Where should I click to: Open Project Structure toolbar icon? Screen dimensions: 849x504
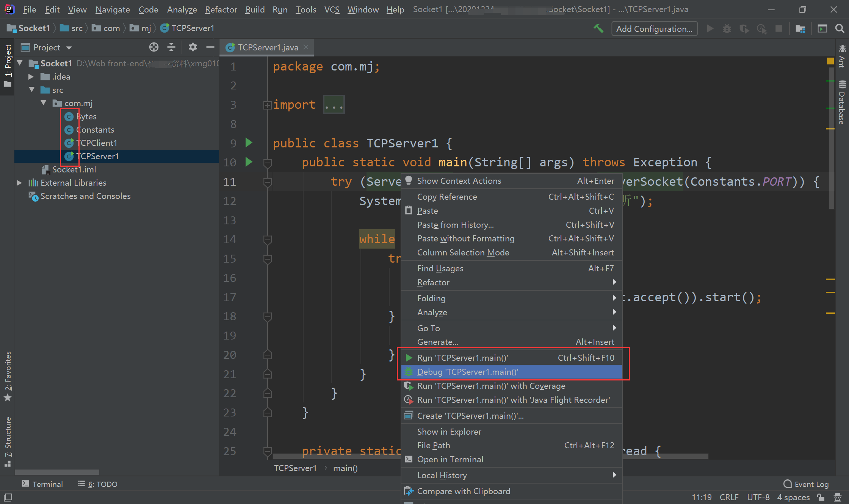click(x=800, y=29)
